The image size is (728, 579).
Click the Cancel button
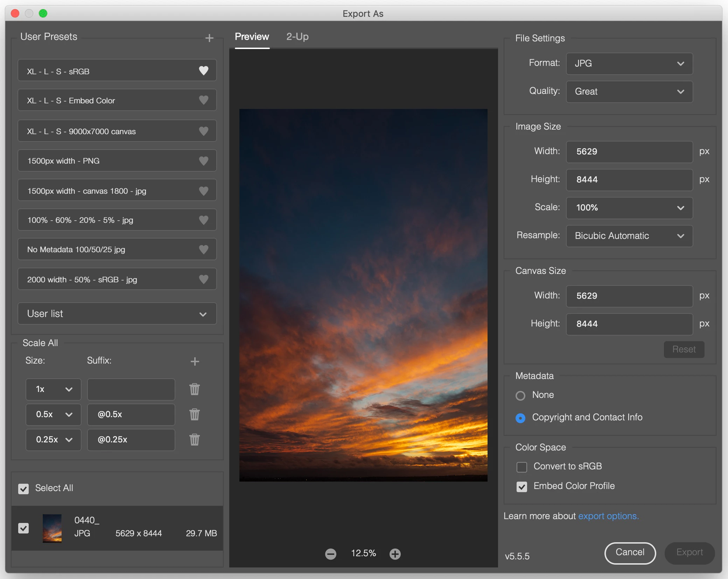point(630,552)
